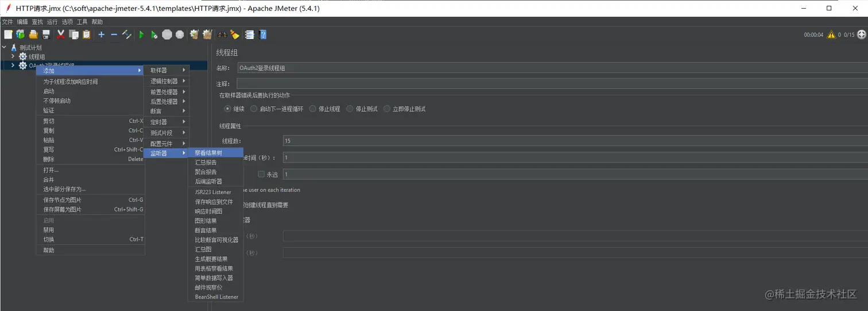Screen dimensions: 868x311
Task: Open the 前置处理器 submenu
Action: (166, 92)
